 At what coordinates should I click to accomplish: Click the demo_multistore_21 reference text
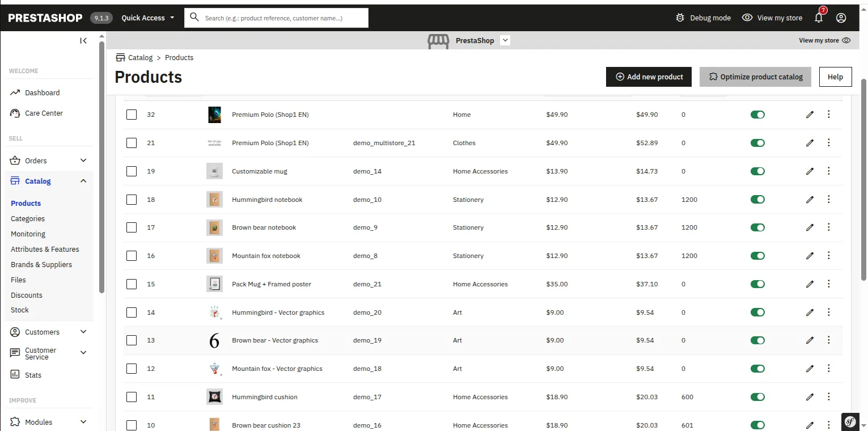(x=384, y=143)
